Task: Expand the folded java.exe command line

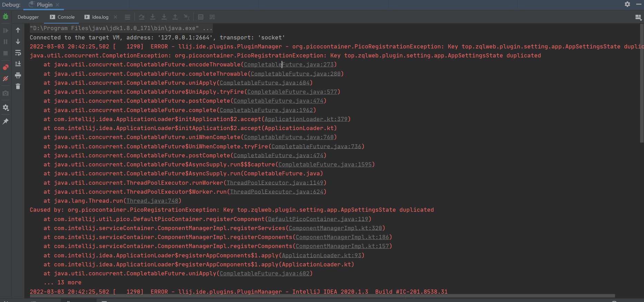Action: pyautogui.click(x=121, y=28)
